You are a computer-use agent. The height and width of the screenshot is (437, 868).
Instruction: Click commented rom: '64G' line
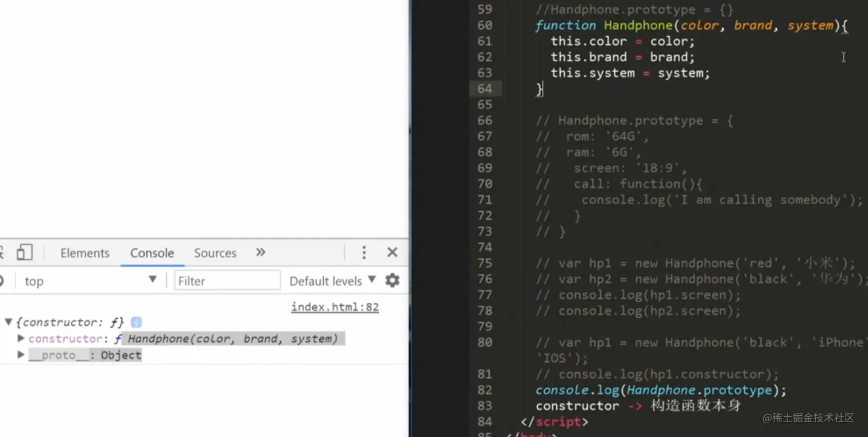pyautogui.click(x=592, y=136)
